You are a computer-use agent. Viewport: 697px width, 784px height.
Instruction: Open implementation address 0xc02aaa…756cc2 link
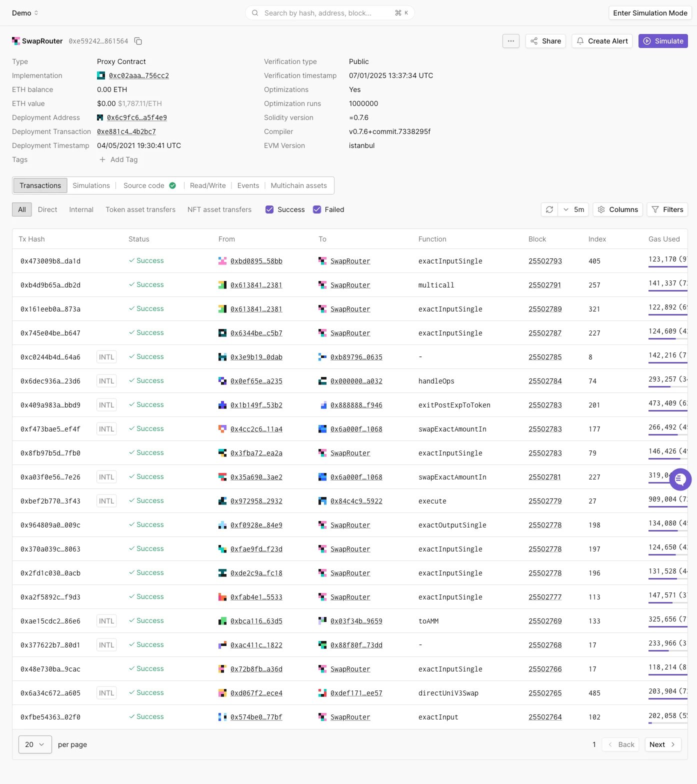[139, 75]
